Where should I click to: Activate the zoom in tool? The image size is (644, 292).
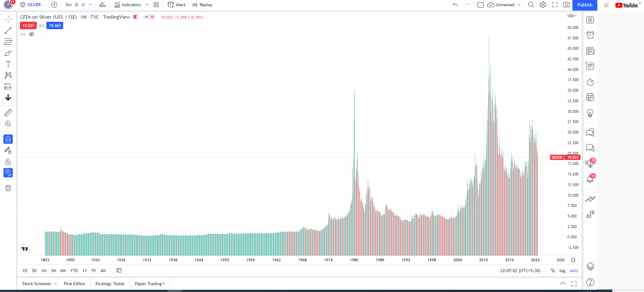click(x=8, y=124)
